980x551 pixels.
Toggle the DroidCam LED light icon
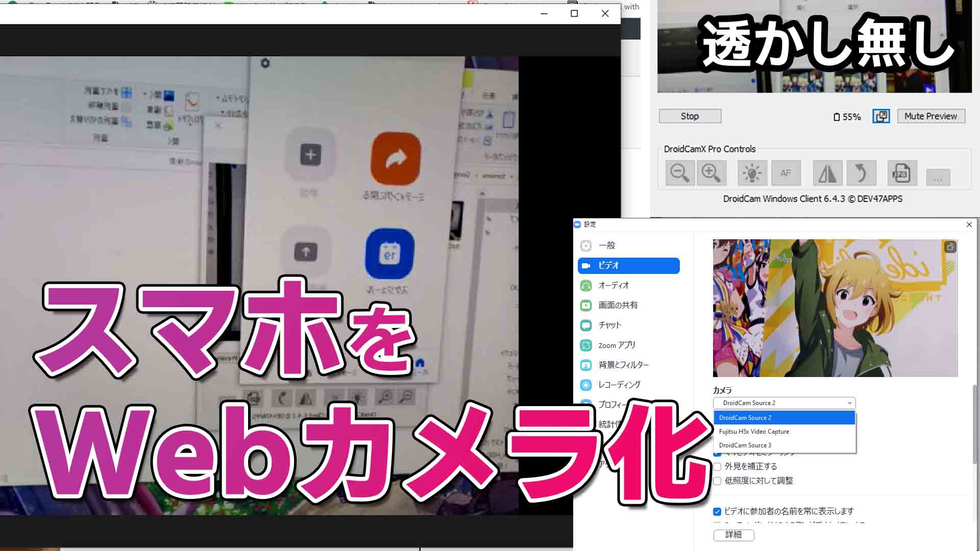pos(752,173)
